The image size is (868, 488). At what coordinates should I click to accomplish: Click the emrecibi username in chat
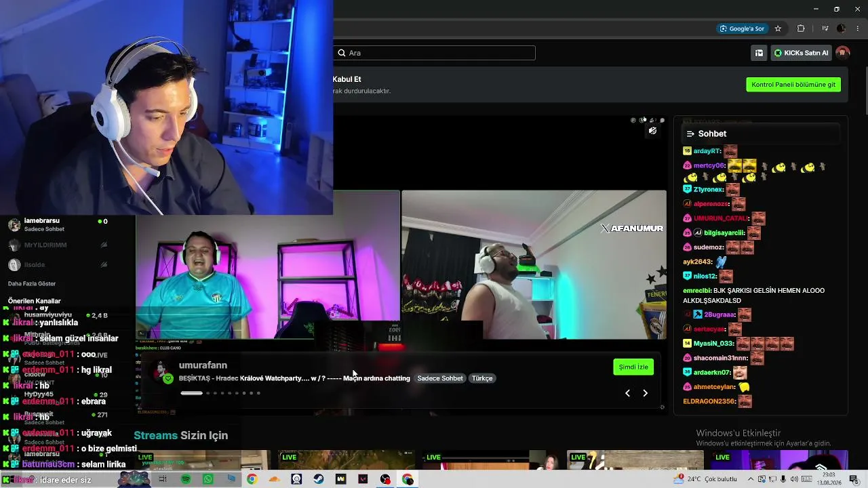click(x=697, y=291)
